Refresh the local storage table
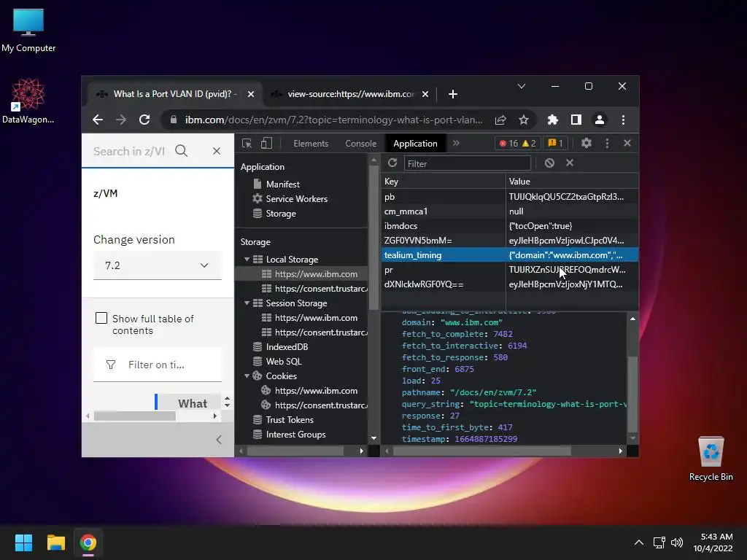 click(392, 163)
